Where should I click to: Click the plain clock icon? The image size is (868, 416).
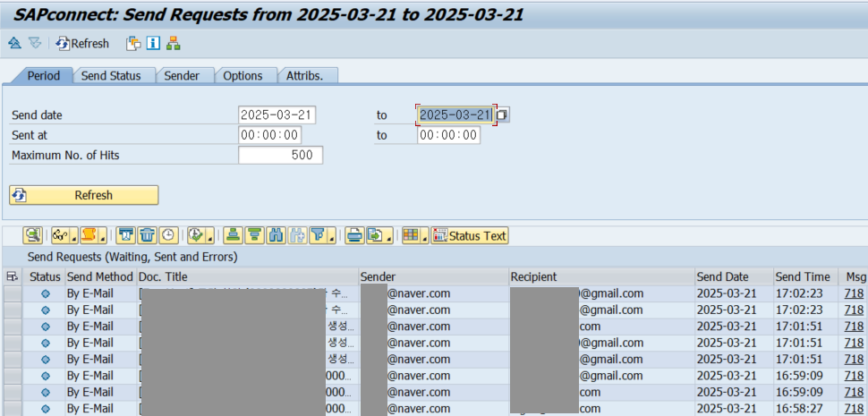pyautogui.click(x=168, y=235)
